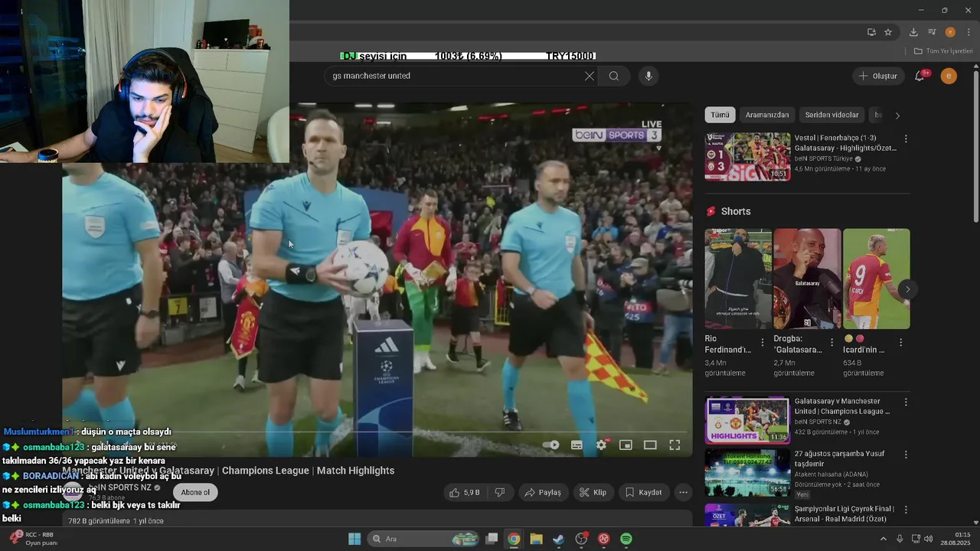Click the video progress bar
This screenshot has height=551, width=980.
pyautogui.click(x=377, y=432)
